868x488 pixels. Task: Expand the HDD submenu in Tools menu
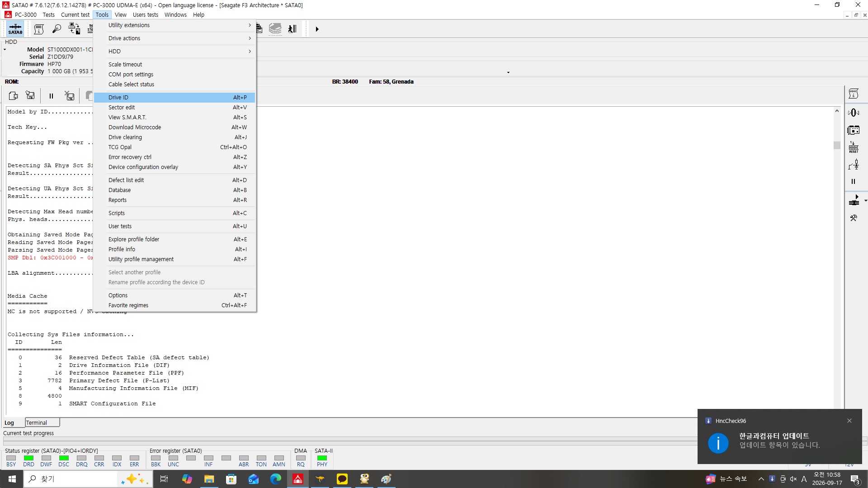click(175, 52)
